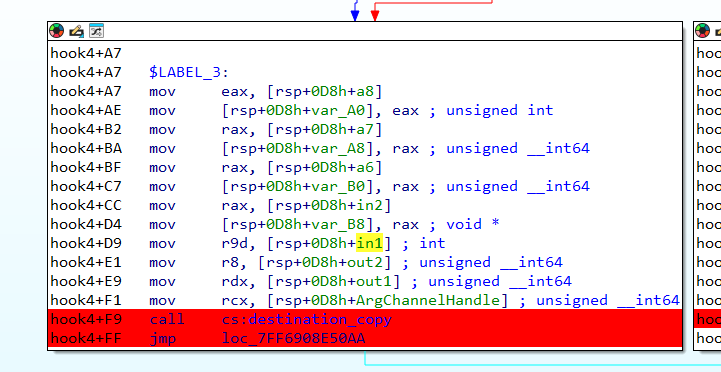The width and height of the screenshot is (721, 372).
Task: Click the loc_7FF6908E50AA jump target
Action: tap(293, 338)
